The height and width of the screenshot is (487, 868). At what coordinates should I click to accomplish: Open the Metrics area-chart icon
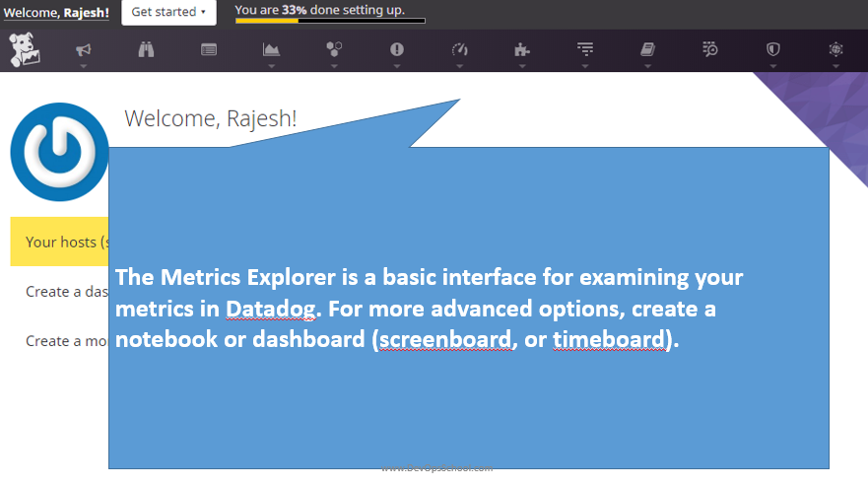pyautogui.click(x=271, y=49)
